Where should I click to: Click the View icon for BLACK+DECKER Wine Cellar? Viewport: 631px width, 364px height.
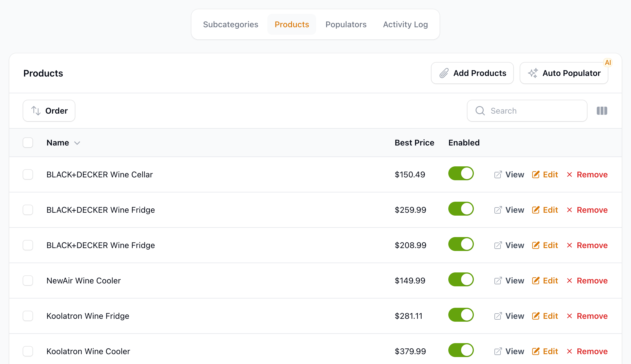tap(498, 174)
